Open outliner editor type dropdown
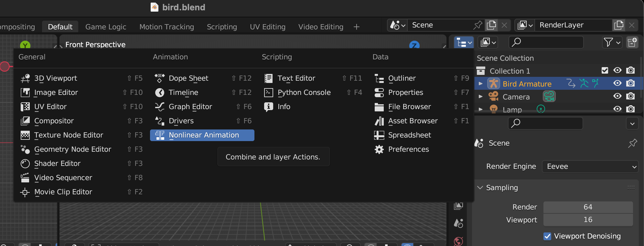The width and height of the screenshot is (644, 246). click(x=464, y=42)
